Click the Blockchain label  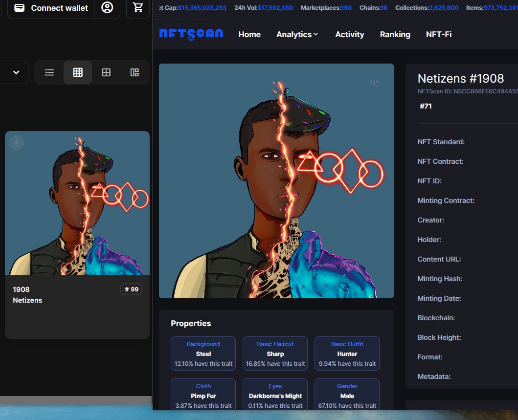pos(436,318)
